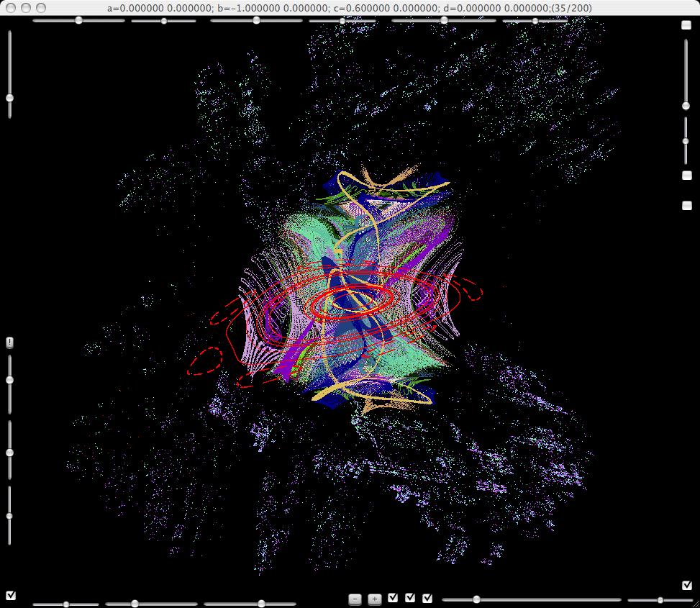Click the knob of the tall right-edge vertical slider
700x608 pixels.
pos(686,106)
